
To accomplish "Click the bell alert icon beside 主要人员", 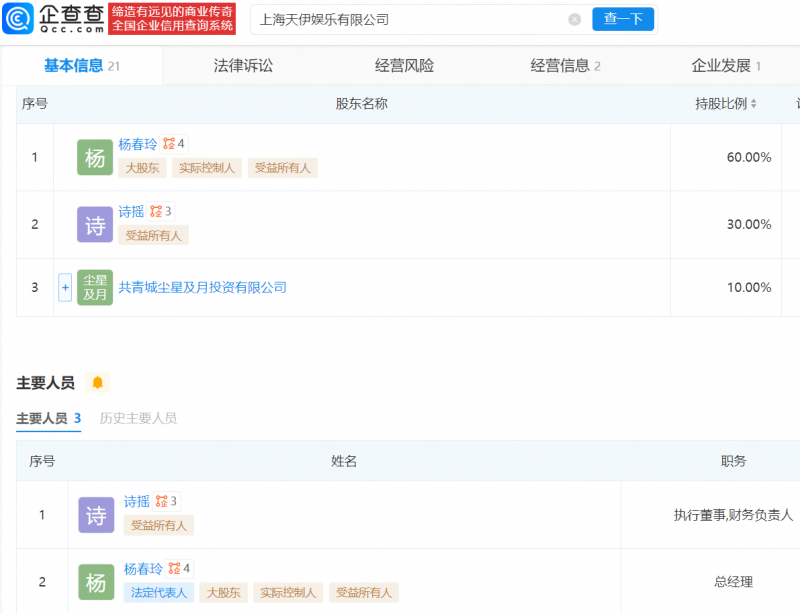I will pos(97,383).
